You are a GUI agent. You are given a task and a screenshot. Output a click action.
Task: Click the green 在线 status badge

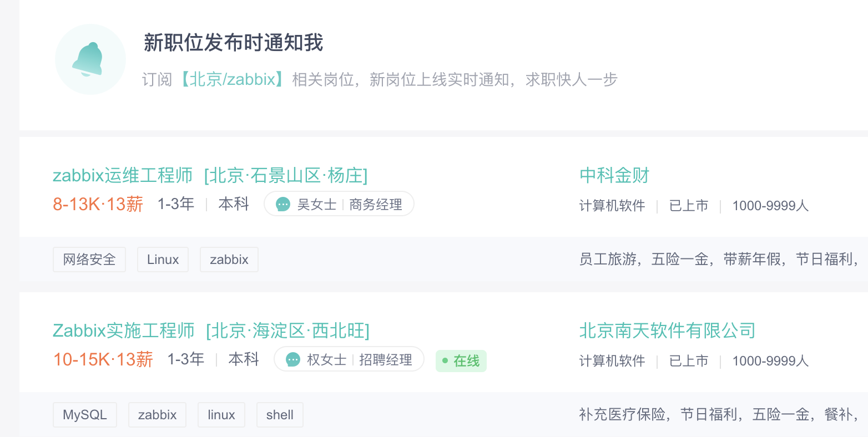[461, 361]
